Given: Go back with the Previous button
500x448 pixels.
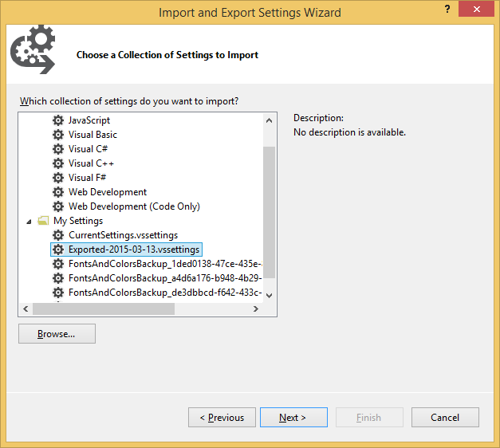Looking at the screenshot, I should click(222, 418).
